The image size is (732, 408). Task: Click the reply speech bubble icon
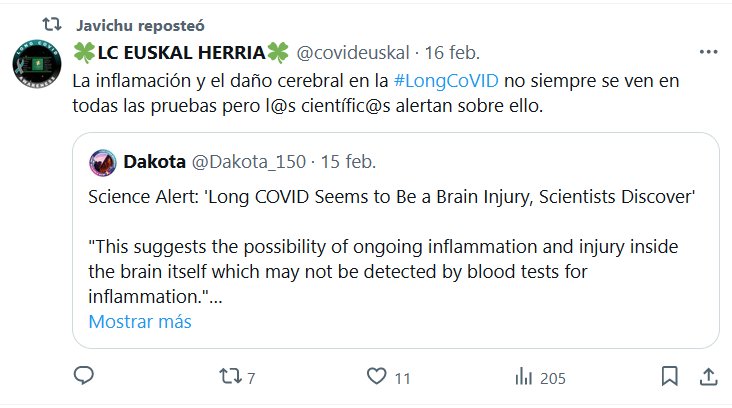[x=85, y=377]
